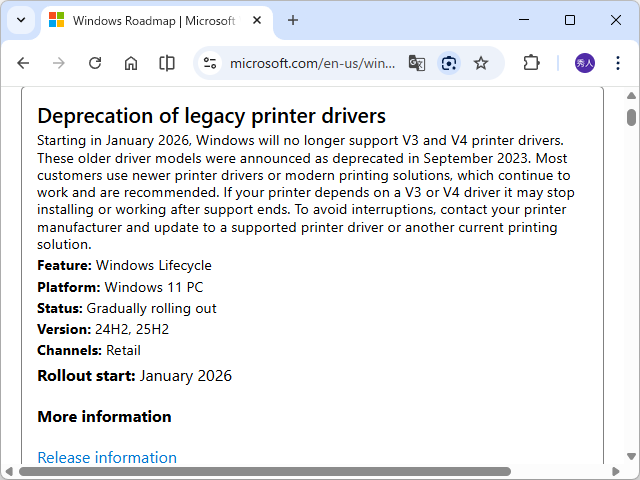
Task: Toggle the split view icon
Action: pyautogui.click(x=167, y=63)
